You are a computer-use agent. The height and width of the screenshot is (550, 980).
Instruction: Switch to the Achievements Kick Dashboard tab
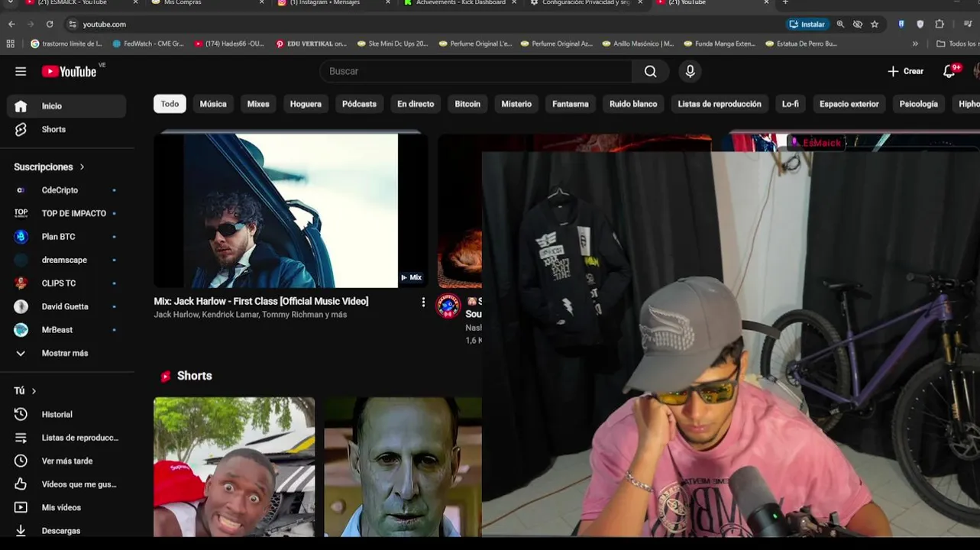click(459, 3)
